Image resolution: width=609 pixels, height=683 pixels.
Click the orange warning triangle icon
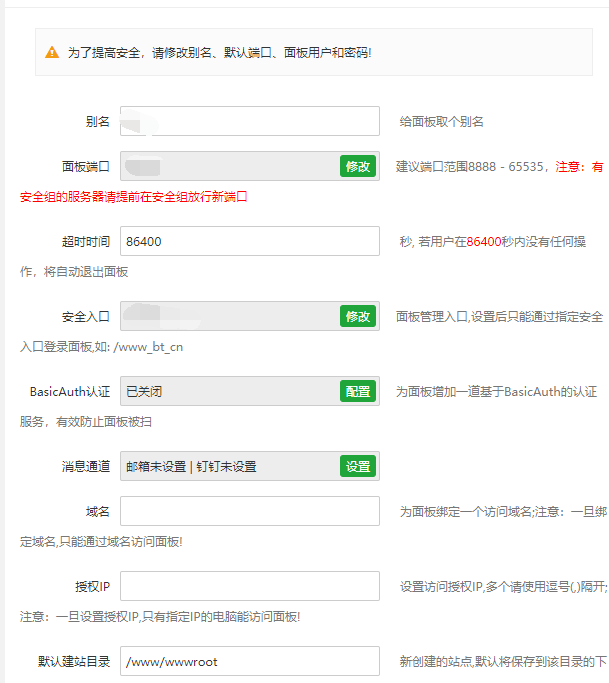[x=52, y=52]
